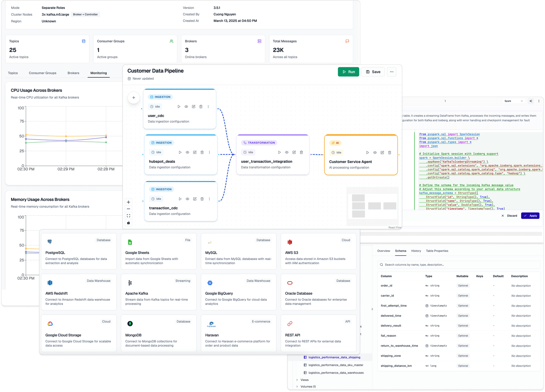The height and width of the screenshot is (392, 545).
Task: Click the AI sparkle icon beside Spark selector
Action: (x=531, y=101)
